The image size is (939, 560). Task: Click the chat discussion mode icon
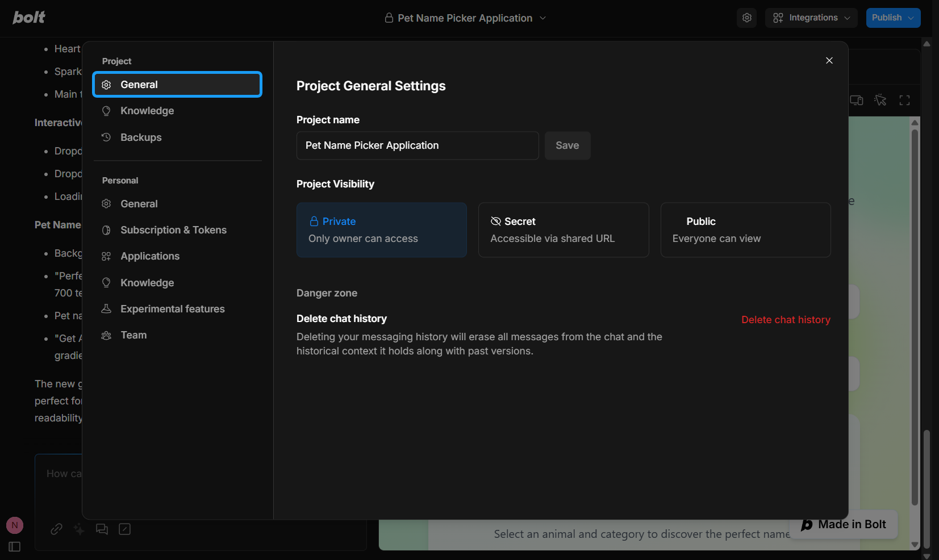click(102, 529)
